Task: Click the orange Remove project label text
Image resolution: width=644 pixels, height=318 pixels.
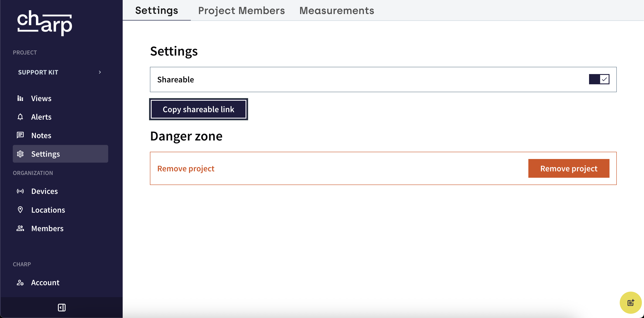Action: click(x=186, y=169)
